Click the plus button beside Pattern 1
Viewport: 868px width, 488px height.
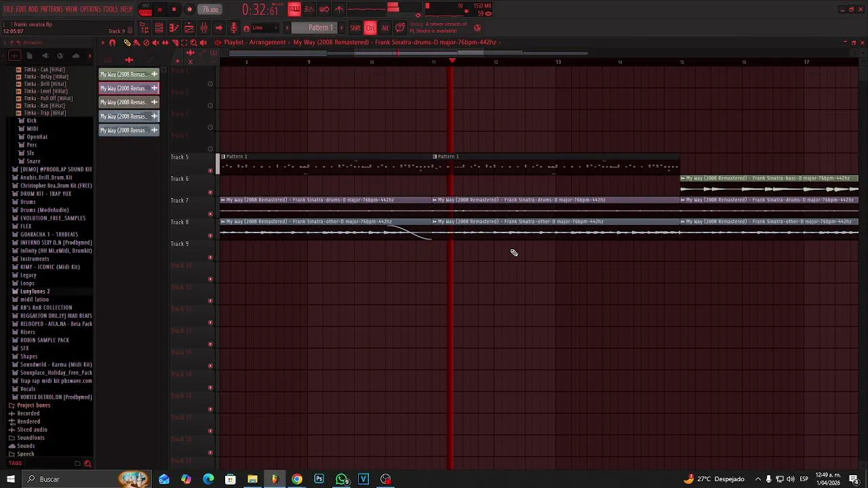point(342,28)
